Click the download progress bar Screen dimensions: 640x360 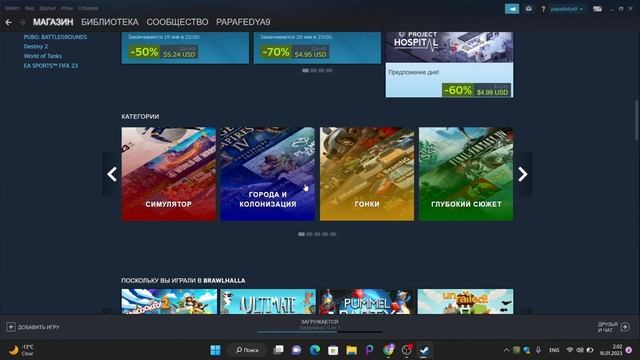point(320,332)
